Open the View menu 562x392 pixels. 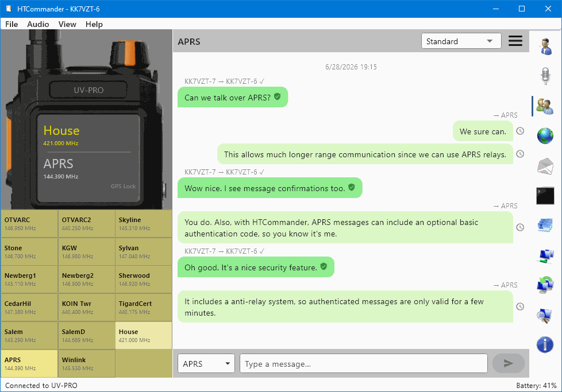pos(67,24)
